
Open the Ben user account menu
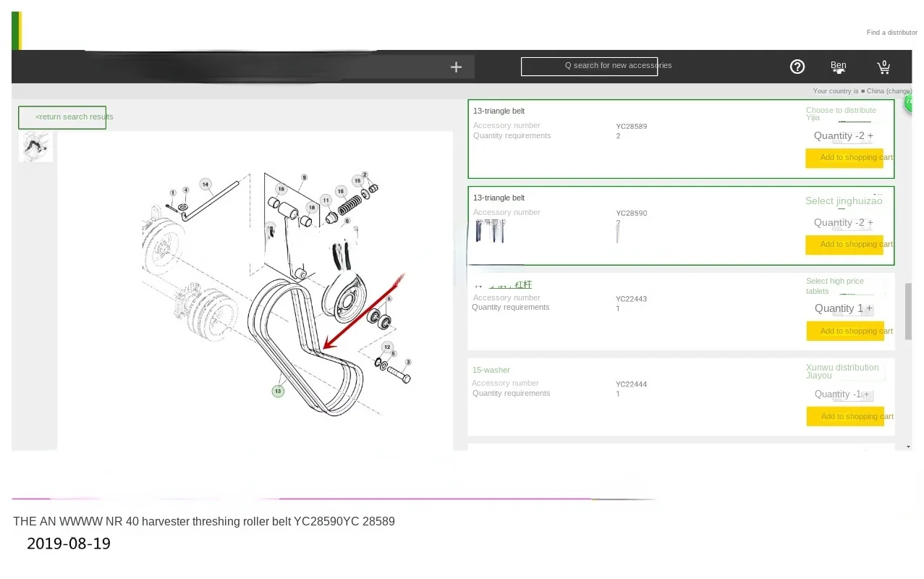point(839,67)
